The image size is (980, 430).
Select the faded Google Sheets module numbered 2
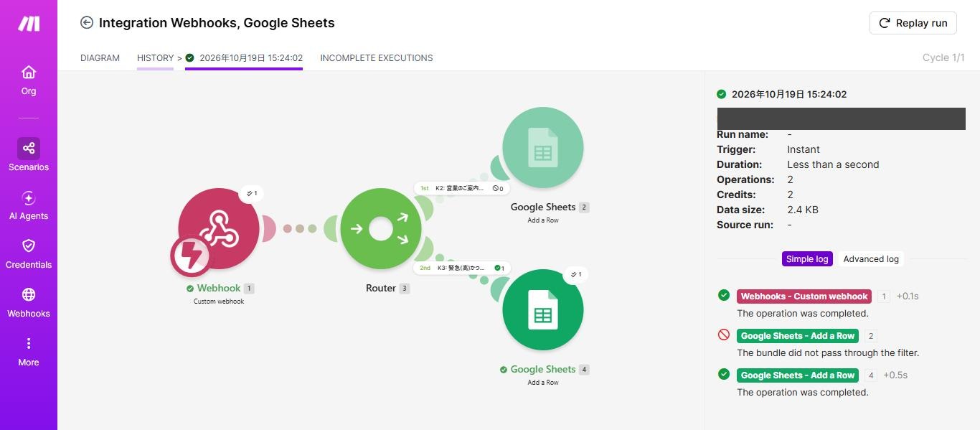(x=542, y=147)
